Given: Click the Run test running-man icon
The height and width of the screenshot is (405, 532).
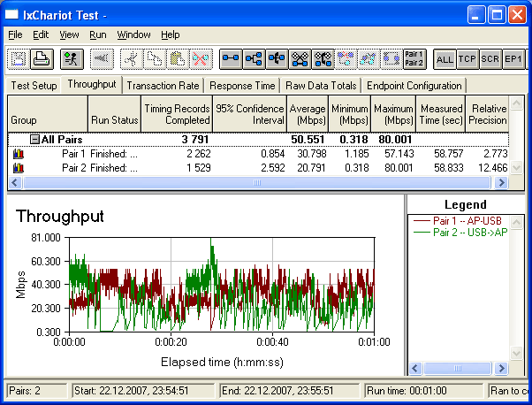Looking at the screenshot, I should [x=72, y=59].
